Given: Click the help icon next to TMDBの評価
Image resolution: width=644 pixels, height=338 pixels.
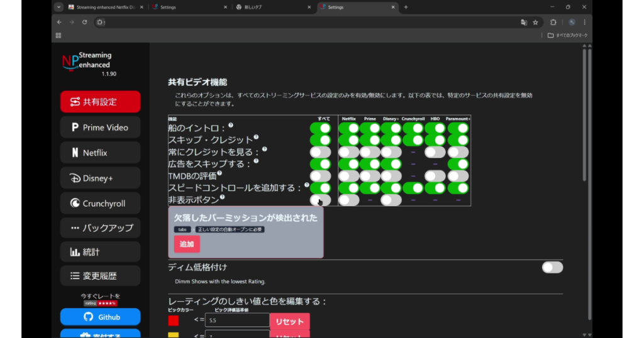Looking at the screenshot, I should point(219,173).
